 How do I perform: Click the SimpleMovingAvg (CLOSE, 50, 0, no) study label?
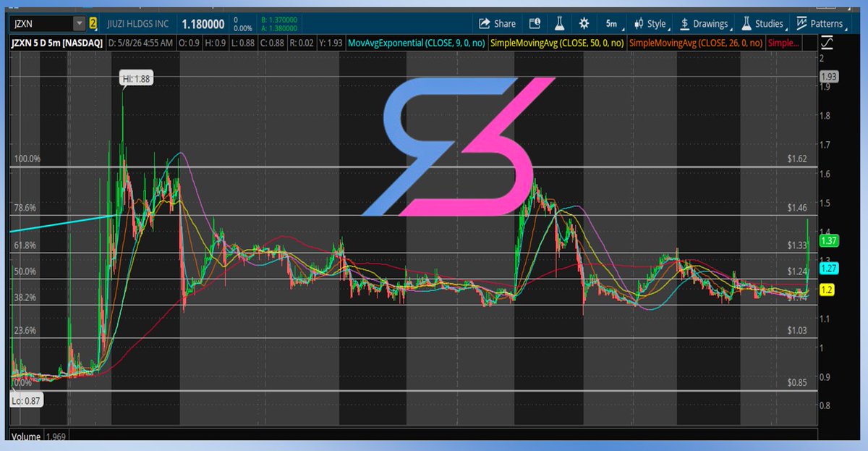click(557, 43)
